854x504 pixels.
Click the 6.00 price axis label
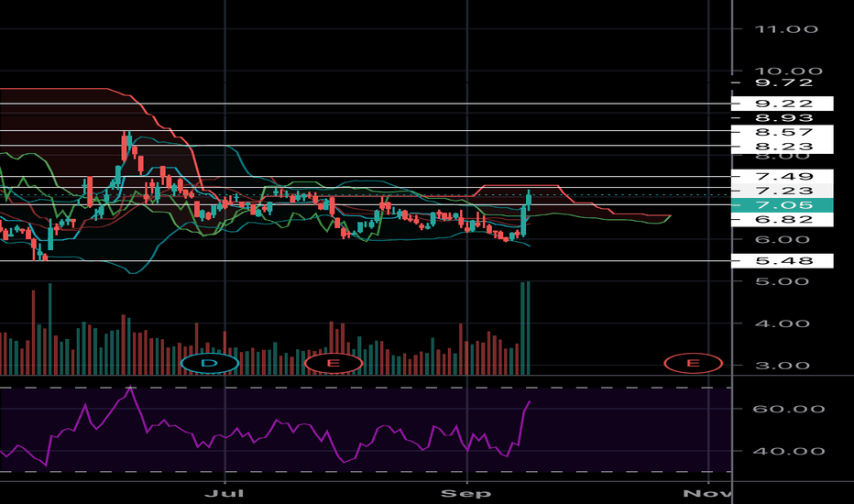tap(783, 240)
